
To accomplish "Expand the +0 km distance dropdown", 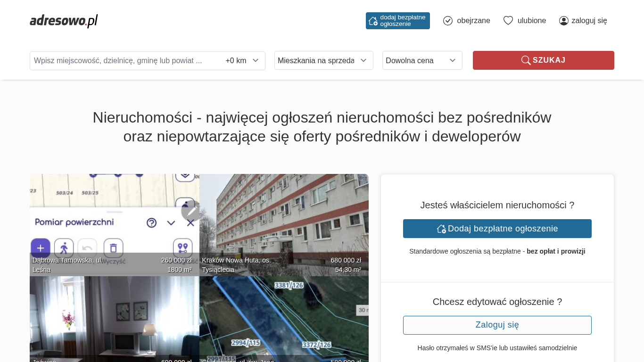I will [x=242, y=60].
